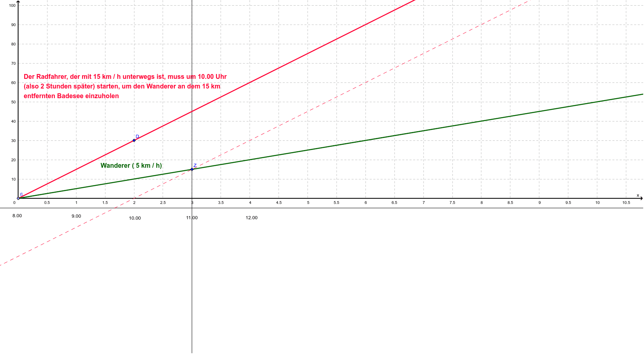Select point D on the red line
The width and height of the screenshot is (644, 354).
[134, 140]
